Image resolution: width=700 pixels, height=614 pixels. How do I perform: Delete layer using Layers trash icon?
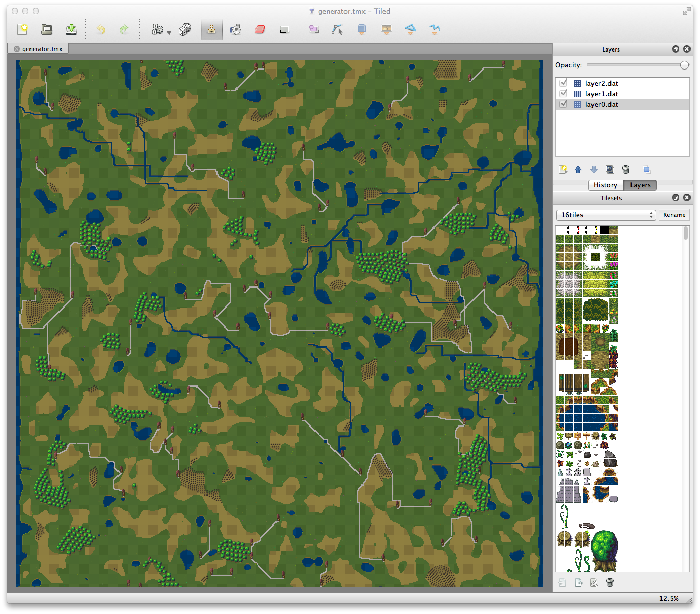pos(626,170)
